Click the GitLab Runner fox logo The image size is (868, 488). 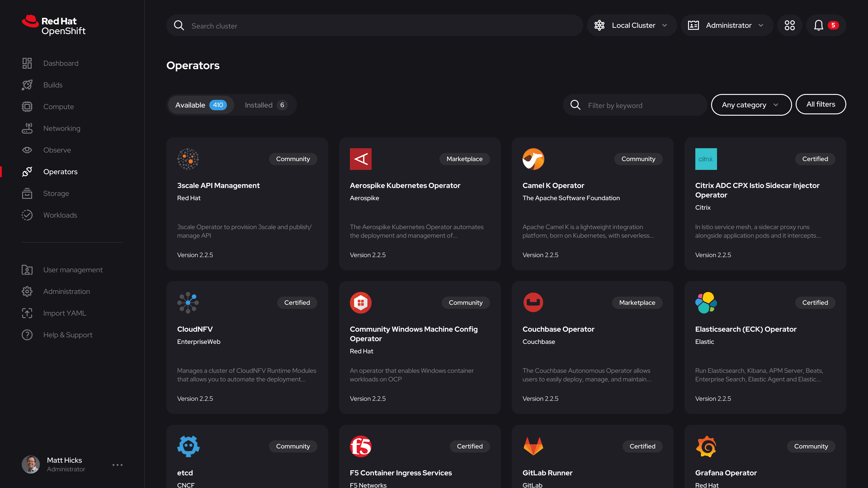533,446
